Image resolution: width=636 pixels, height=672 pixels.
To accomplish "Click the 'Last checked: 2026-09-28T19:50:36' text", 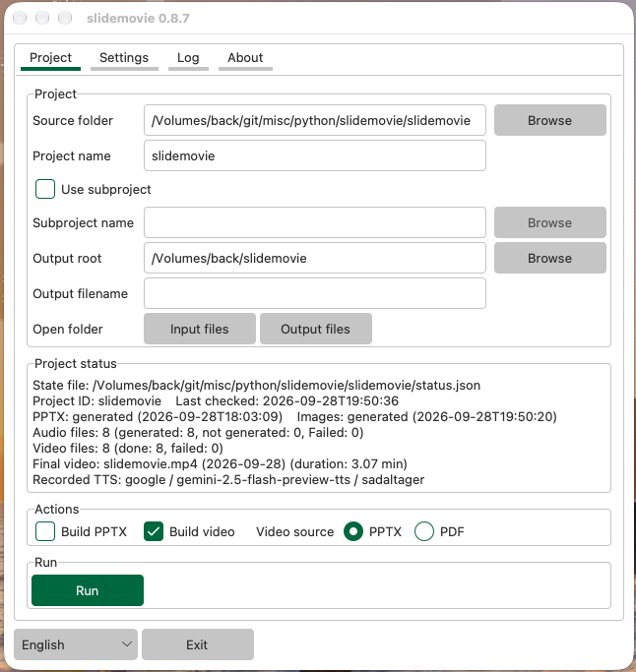I will click(x=286, y=401).
